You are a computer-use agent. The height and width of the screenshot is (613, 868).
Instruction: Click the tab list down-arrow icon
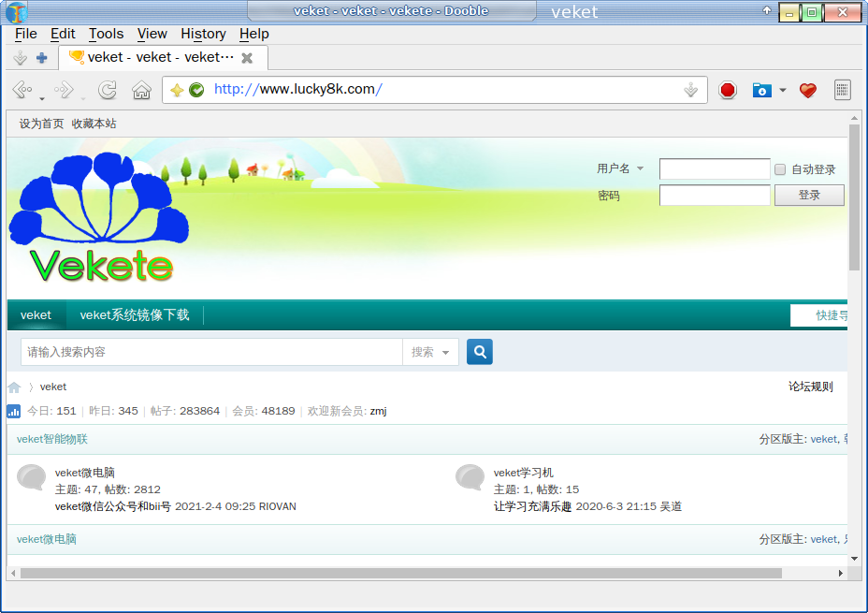[x=20, y=58]
